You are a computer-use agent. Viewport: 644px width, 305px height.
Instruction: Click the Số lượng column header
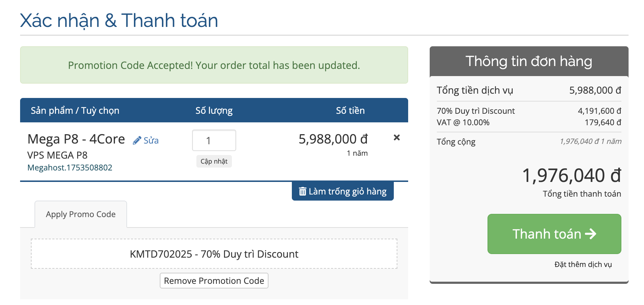(x=214, y=111)
